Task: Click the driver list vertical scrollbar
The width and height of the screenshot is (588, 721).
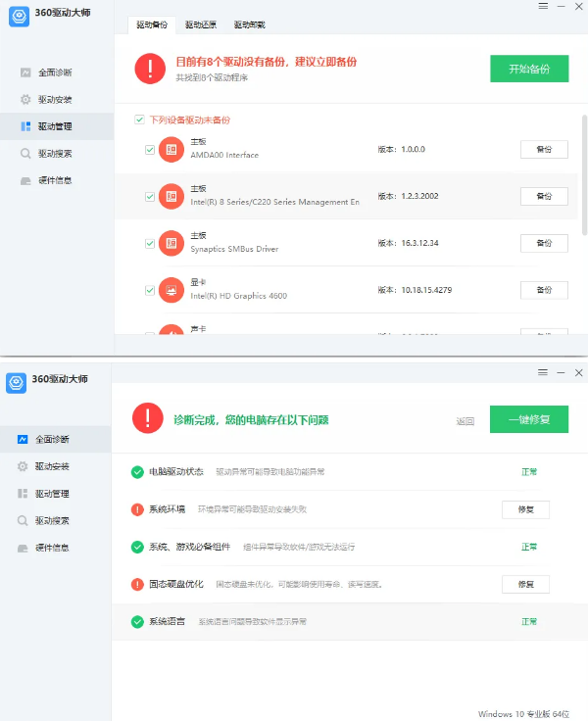Action: click(x=584, y=176)
